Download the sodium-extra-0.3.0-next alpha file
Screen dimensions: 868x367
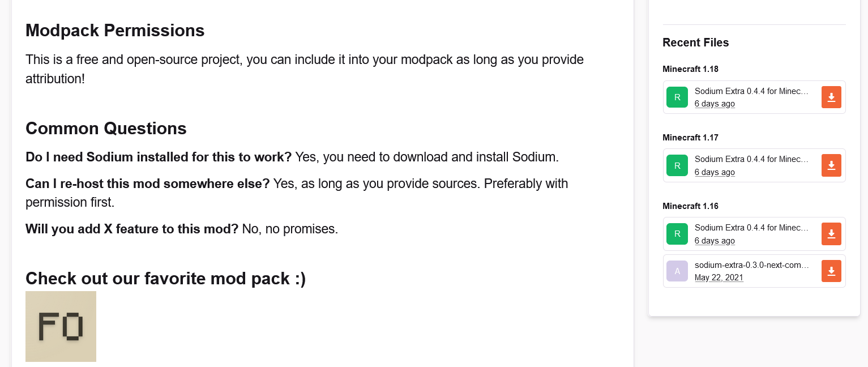coord(831,271)
